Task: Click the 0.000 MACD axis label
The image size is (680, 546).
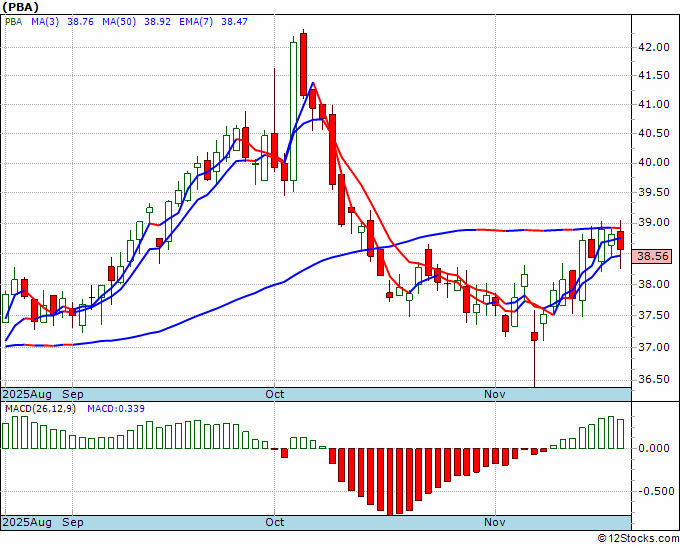Action: (x=654, y=448)
